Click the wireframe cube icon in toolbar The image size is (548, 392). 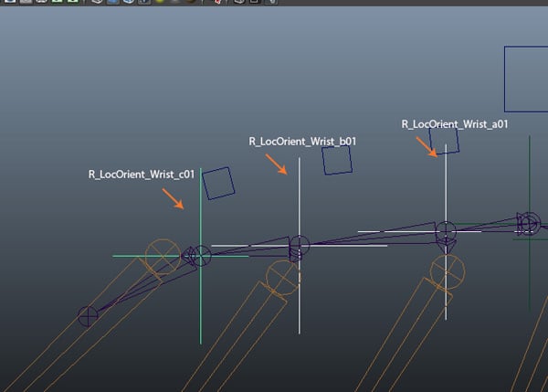click(99, 4)
